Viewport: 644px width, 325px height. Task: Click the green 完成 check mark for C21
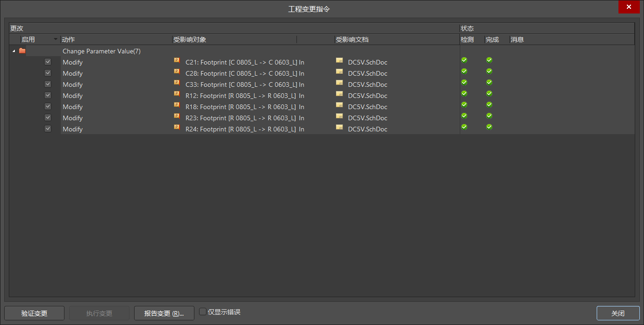489,60
